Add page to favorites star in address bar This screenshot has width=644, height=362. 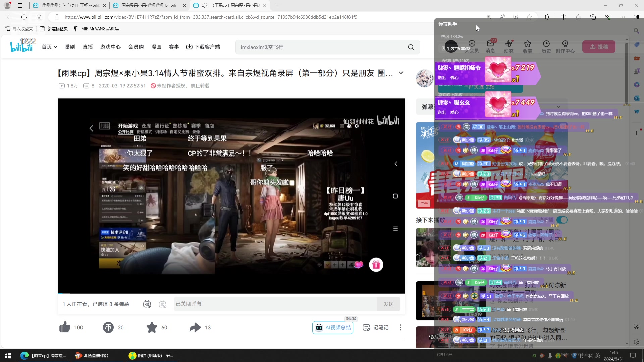click(529, 17)
